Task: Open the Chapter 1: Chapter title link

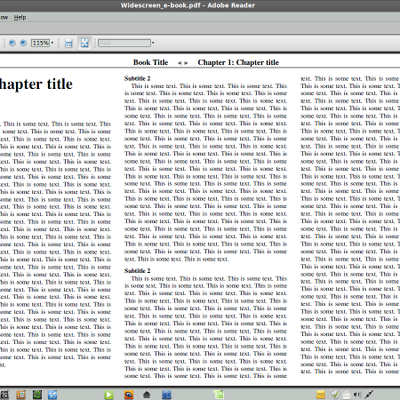Action: [x=238, y=62]
